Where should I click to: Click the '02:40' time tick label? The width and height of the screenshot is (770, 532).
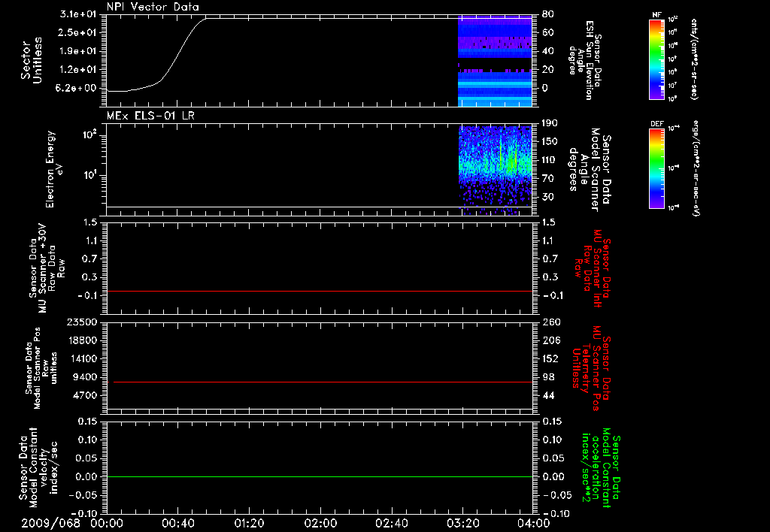(391, 523)
